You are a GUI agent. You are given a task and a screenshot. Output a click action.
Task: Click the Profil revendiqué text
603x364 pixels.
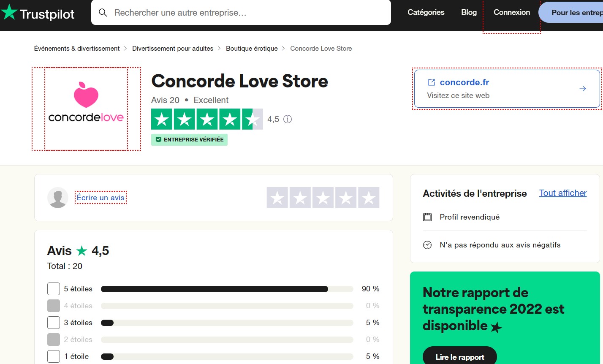470,217
